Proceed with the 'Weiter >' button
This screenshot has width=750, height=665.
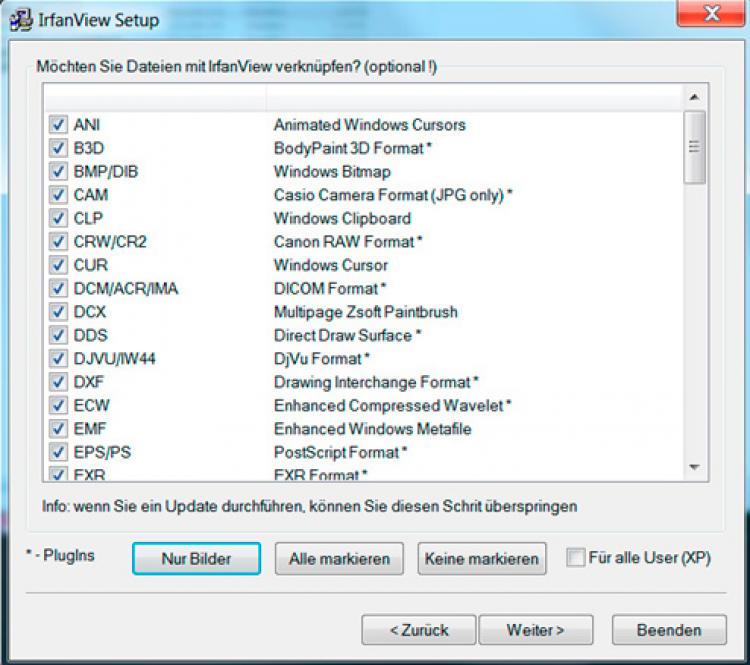(536, 630)
